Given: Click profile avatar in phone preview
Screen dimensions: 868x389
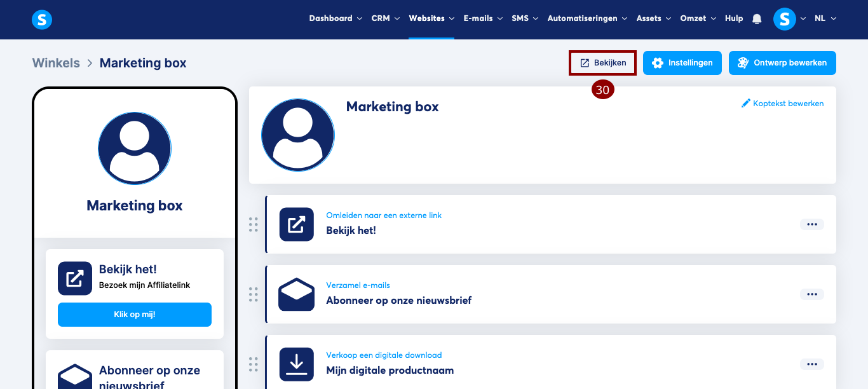Looking at the screenshot, I should 135,148.
